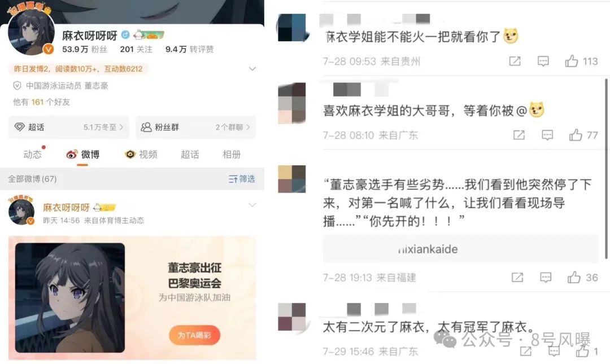Open 筛选 filter for all weibo posts
610x364 pixels.
coord(242,179)
